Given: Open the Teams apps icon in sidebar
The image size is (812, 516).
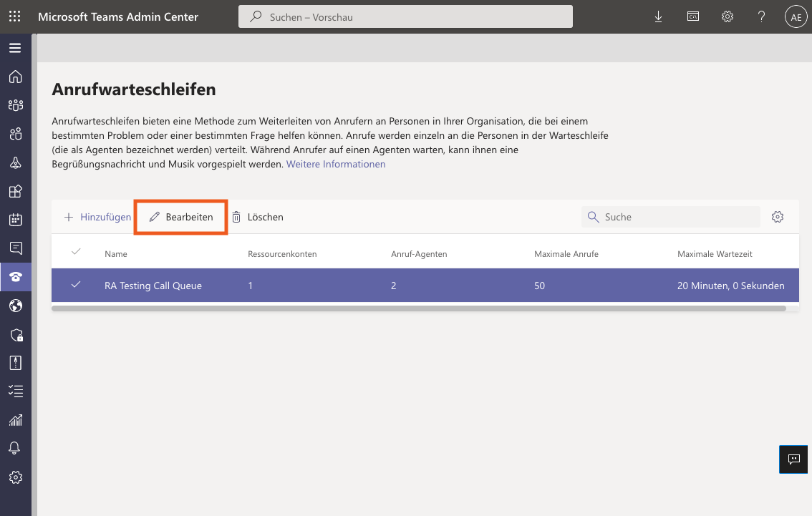Looking at the screenshot, I should click(16, 192).
